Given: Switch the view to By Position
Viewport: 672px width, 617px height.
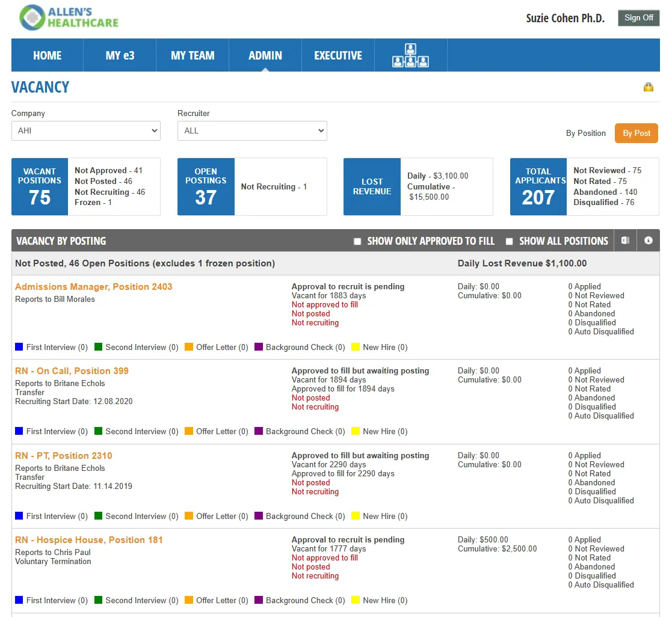Looking at the screenshot, I should (x=585, y=133).
